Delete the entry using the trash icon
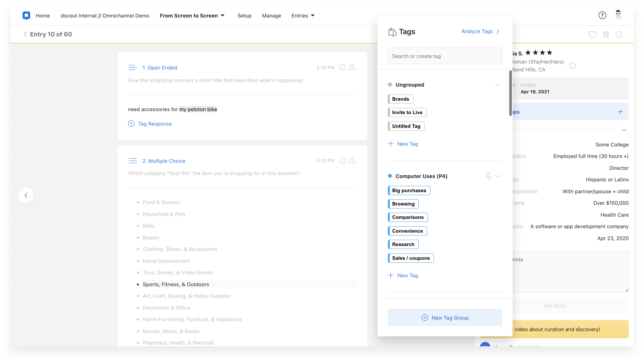Image resolution: width=644 pixels, height=362 pixels. (606, 35)
